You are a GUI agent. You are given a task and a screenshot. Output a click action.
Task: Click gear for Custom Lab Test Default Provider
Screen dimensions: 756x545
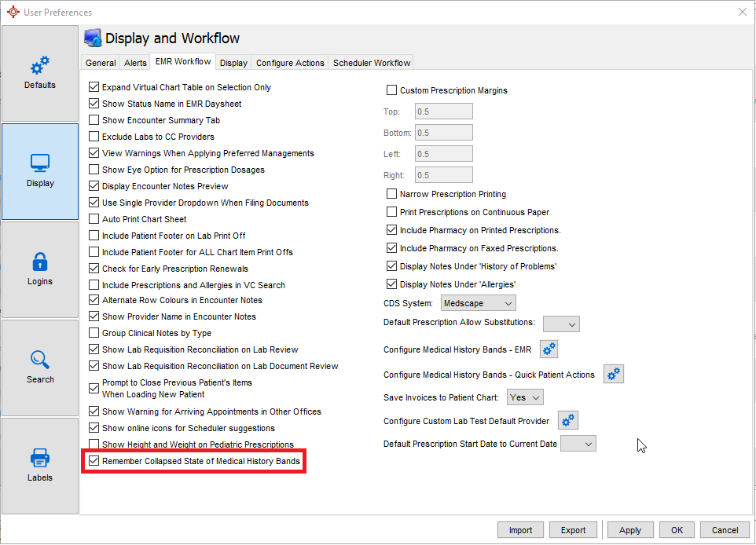[567, 420]
